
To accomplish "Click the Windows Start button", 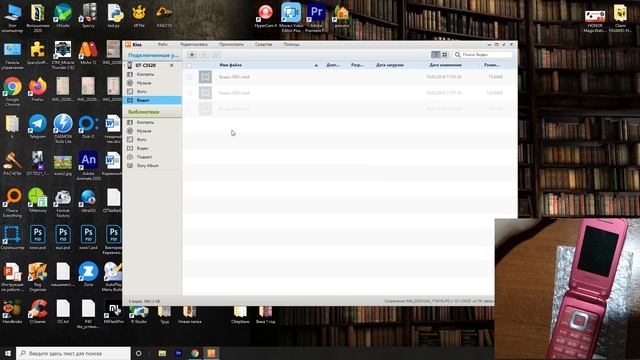I will click(7, 353).
